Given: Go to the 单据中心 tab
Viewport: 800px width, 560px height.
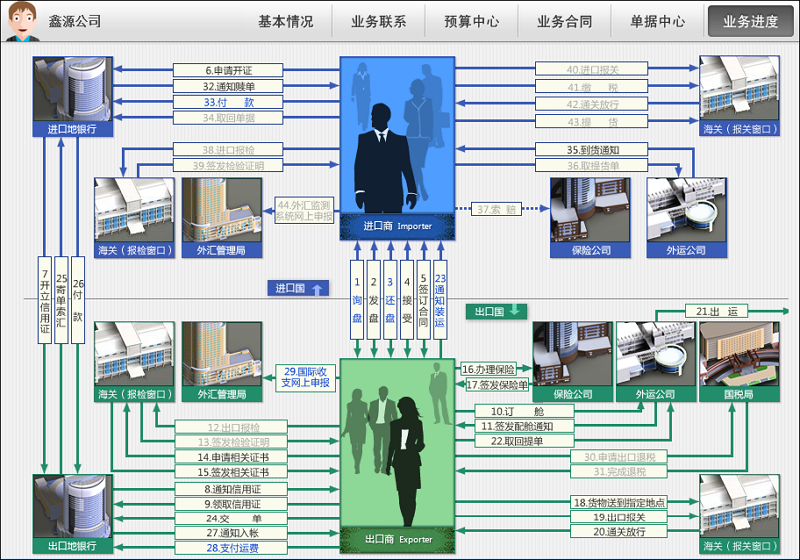Looking at the screenshot, I should [657, 21].
